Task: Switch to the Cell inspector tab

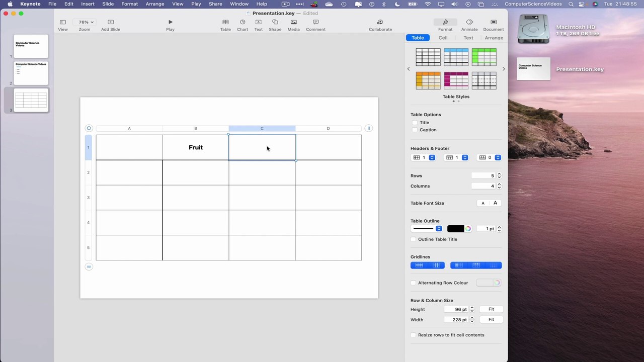Action: 443,38
